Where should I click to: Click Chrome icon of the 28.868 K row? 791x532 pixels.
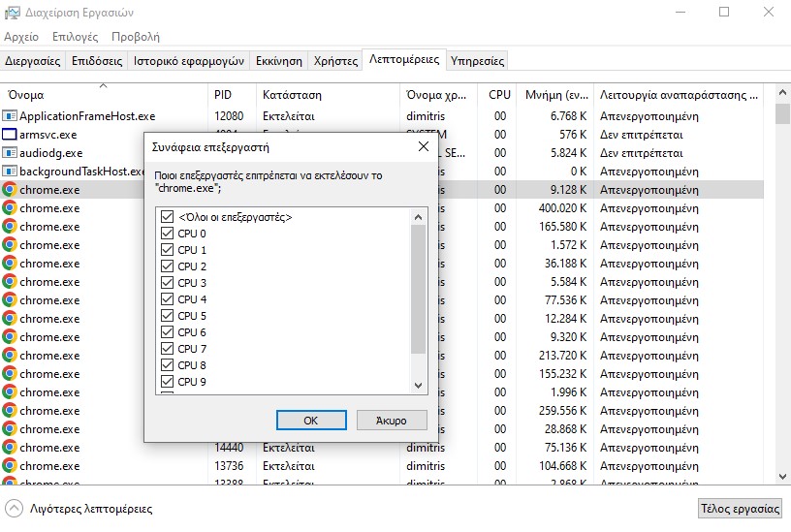click(10, 429)
